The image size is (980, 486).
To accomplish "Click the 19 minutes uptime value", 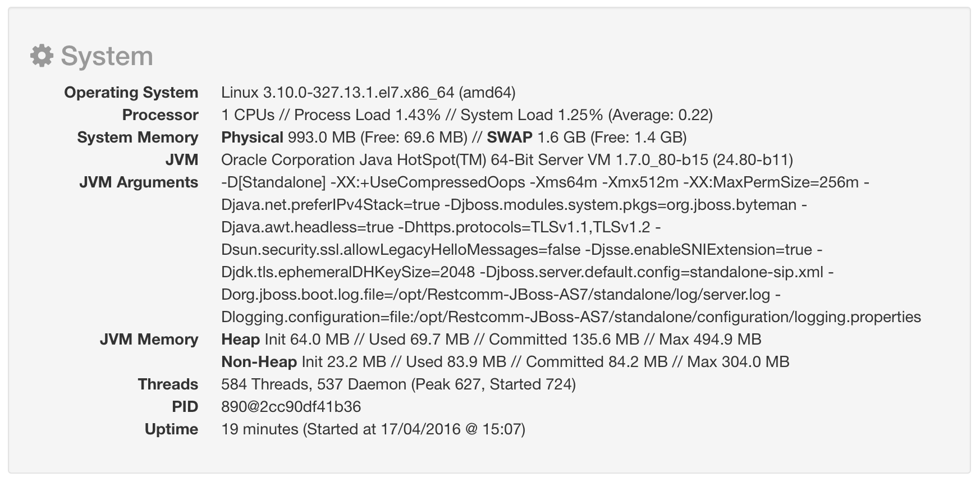I will [373, 429].
